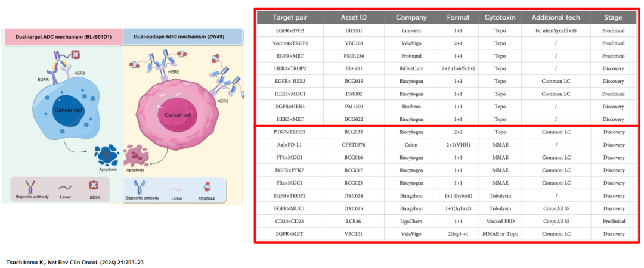
Task: Click the Fc silentSynaffi×SS cell
Action: click(x=556, y=30)
